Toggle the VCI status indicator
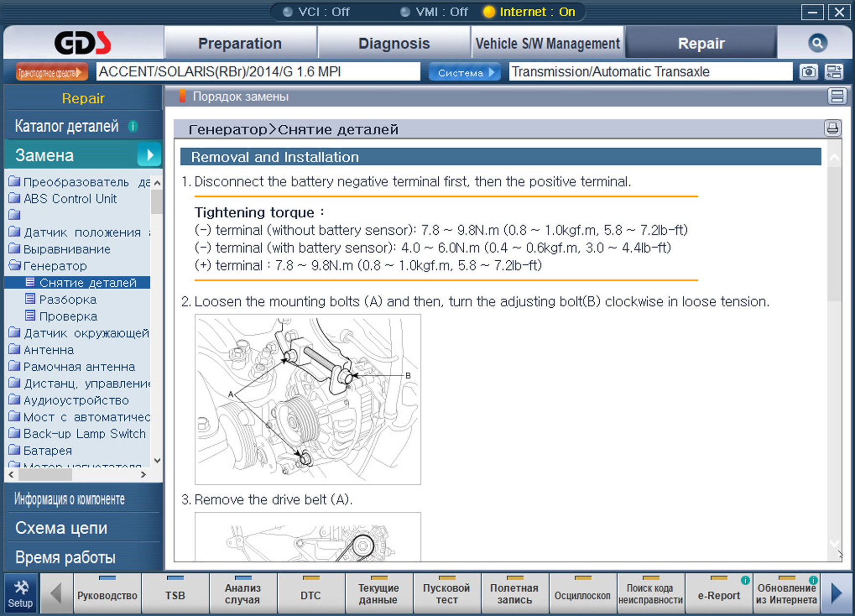Image resolution: width=855 pixels, height=616 pixels. [288, 12]
